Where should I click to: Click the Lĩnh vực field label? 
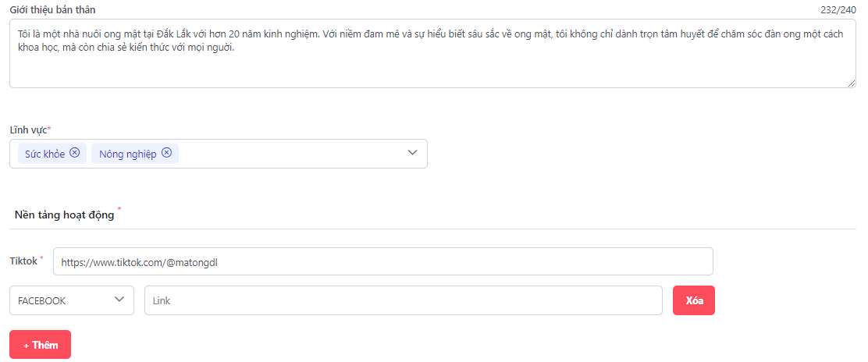click(x=28, y=129)
